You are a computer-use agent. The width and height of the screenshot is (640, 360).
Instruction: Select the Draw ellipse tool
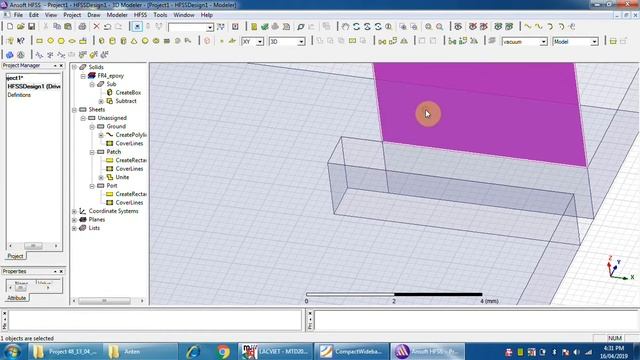72,41
